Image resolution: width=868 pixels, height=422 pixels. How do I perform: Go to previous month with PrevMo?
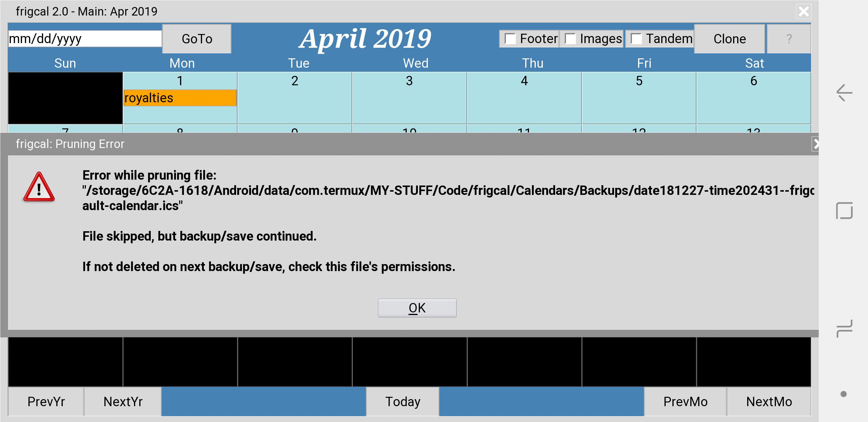[685, 401]
